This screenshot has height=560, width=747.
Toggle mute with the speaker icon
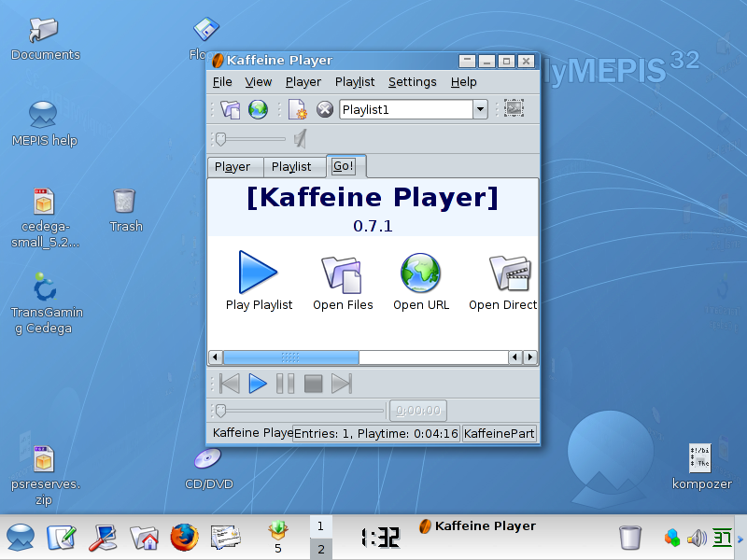300,139
